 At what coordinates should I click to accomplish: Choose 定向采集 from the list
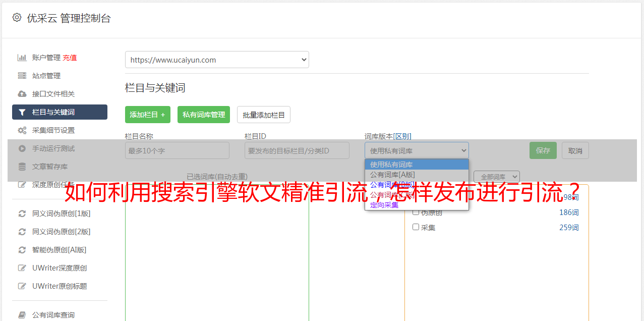(x=417, y=205)
